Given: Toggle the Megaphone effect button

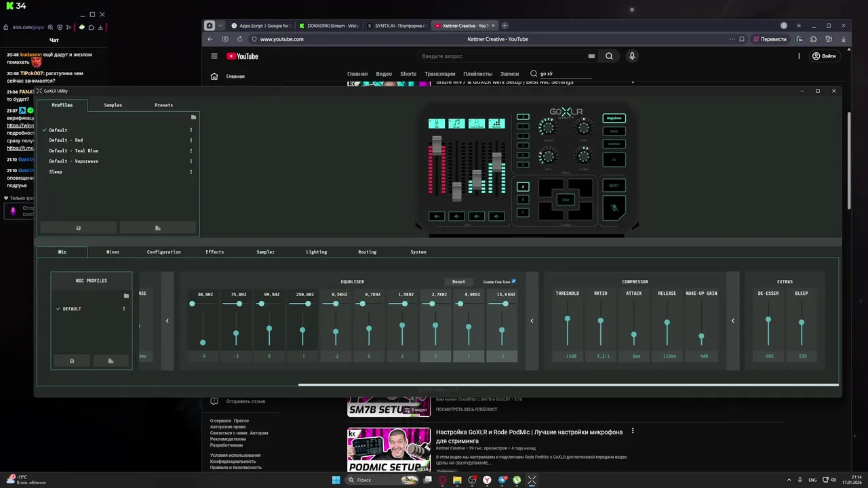Looking at the screenshot, I should tap(614, 118).
